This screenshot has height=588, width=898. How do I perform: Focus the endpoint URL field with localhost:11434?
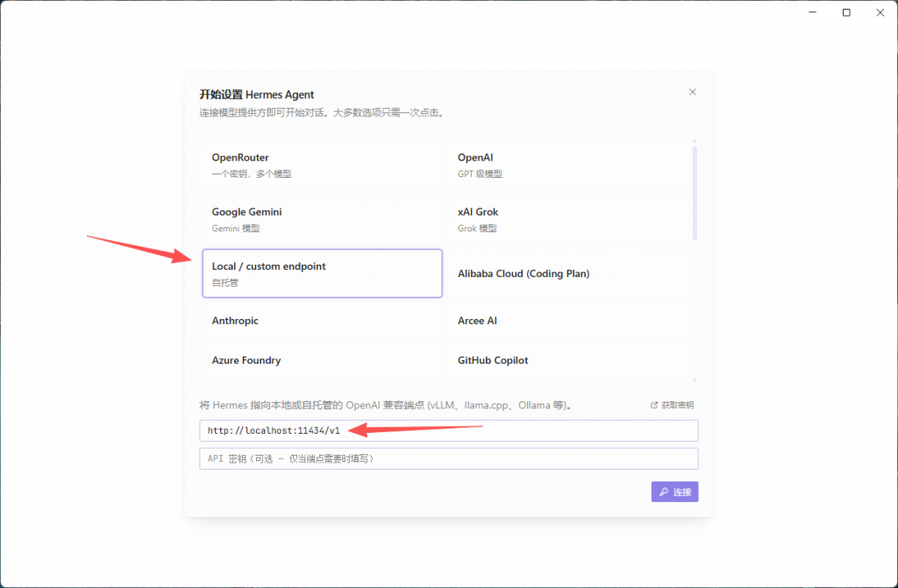coord(448,430)
